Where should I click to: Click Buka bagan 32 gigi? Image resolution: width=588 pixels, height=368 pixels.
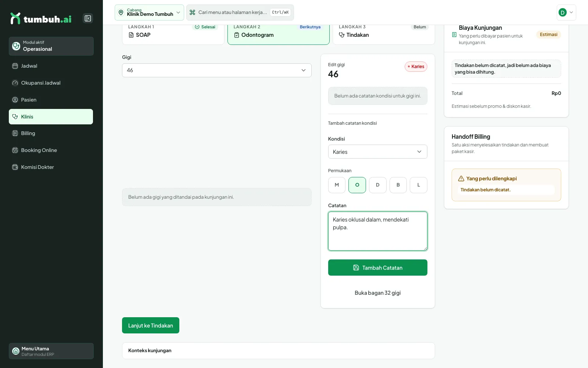click(378, 293)
